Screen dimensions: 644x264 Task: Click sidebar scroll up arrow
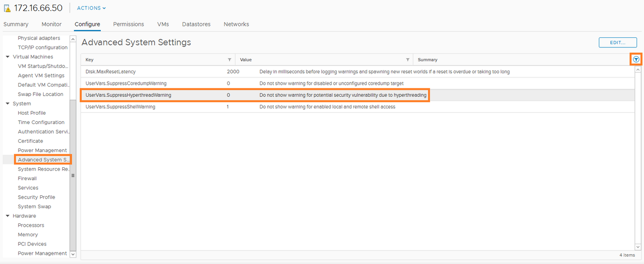point(73,39)
